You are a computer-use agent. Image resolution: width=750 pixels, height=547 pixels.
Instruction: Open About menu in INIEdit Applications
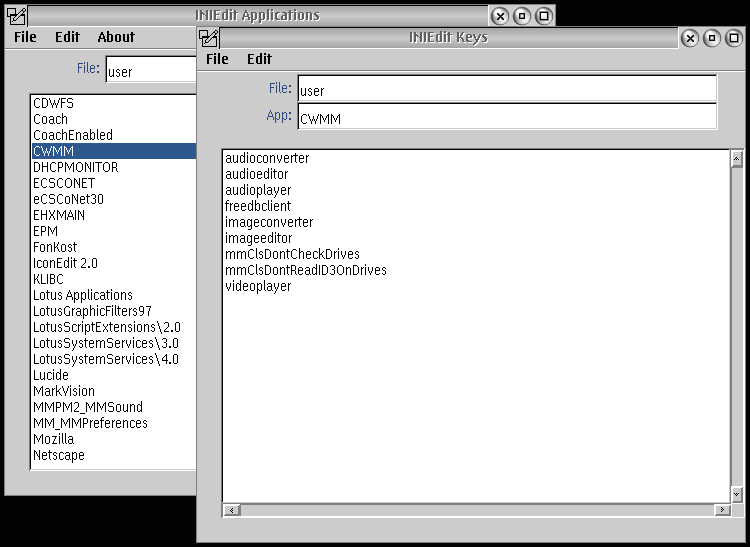click(x=116, y=37)
